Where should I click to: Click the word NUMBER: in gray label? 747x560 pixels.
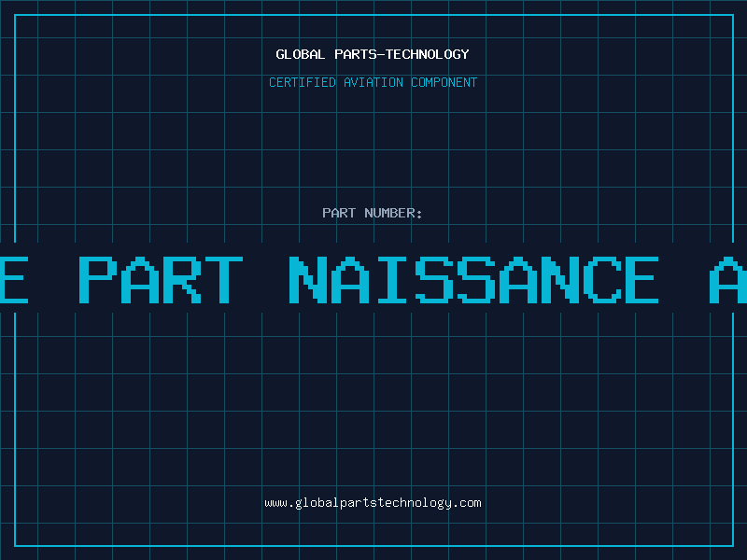point(393,213)
